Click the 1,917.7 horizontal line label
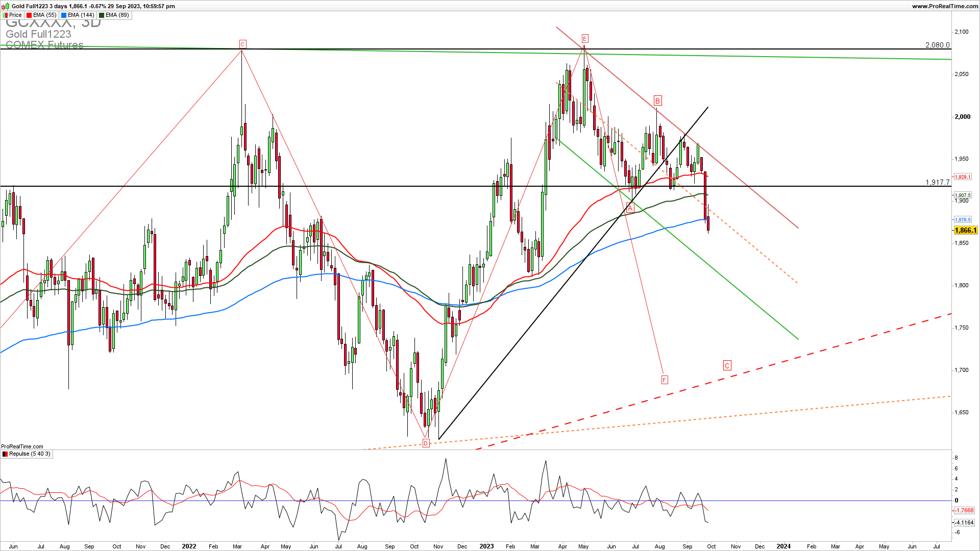 click(938, 182)
